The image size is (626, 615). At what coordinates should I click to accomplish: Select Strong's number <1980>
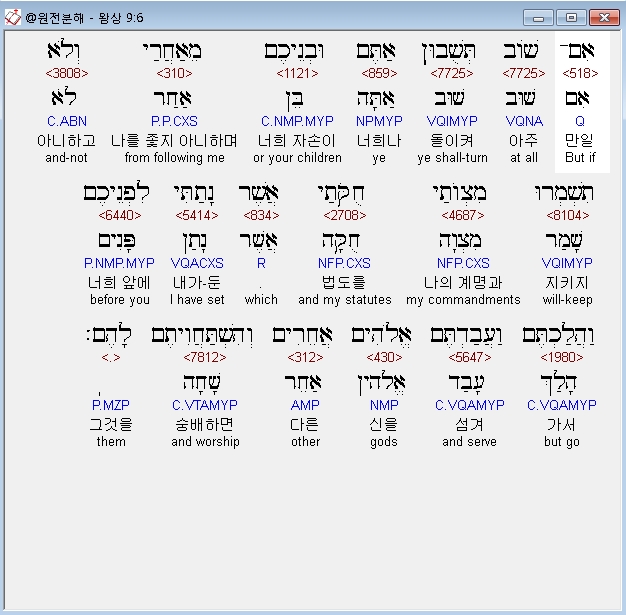562,357
